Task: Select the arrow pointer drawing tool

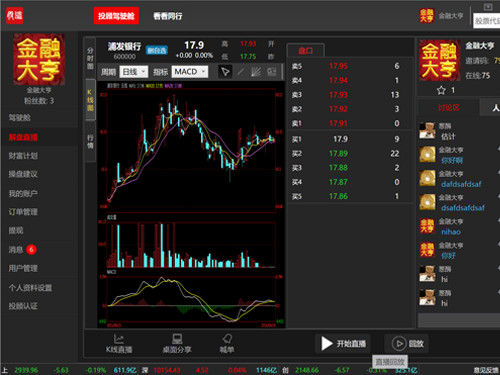Action: [225, 72]
